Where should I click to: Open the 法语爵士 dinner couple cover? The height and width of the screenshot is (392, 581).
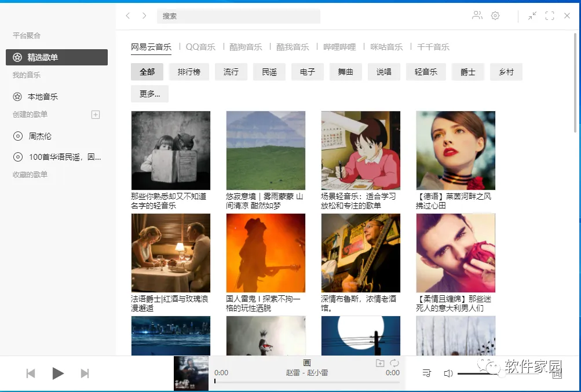(171, 253)
